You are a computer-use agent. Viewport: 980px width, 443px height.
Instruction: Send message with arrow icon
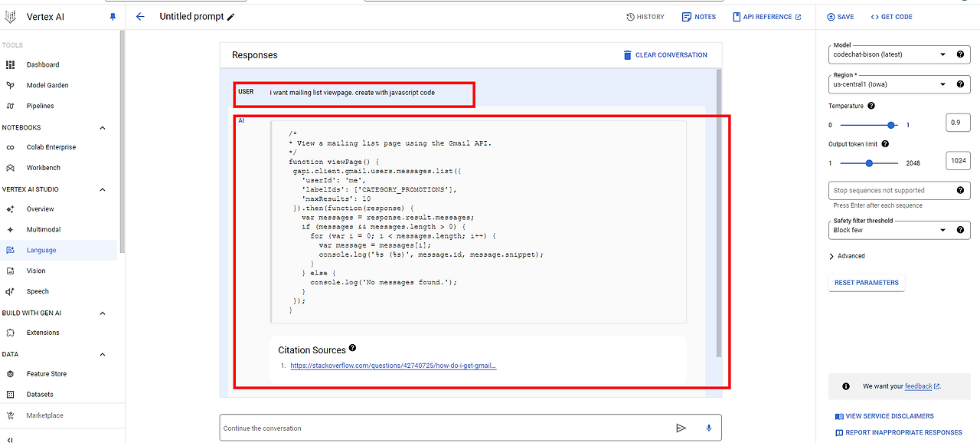tap(681, 428)
